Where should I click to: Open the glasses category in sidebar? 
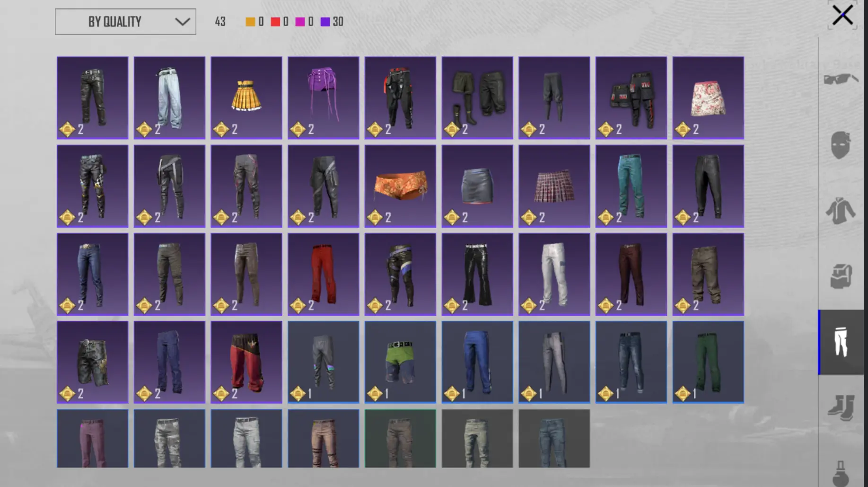click(841, 79)
